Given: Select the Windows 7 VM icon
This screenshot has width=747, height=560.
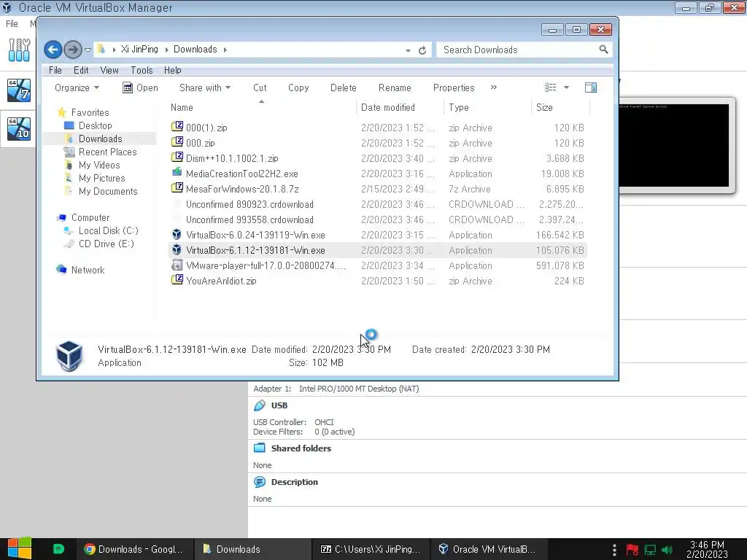Looking at the screenshot, I should click(x=19, y=90).
